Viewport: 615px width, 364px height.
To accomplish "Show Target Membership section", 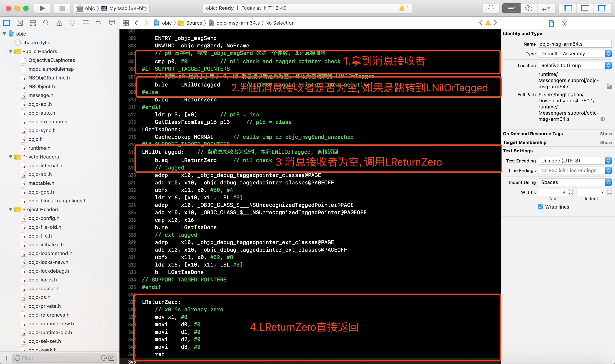I will (x=606, y=142).
